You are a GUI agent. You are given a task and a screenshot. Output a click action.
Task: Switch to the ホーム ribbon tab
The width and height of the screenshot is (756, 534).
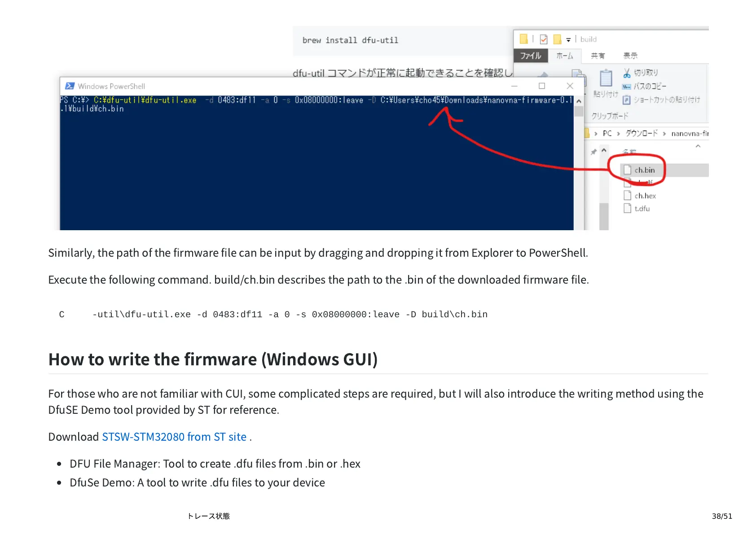(x=565, y=56)
